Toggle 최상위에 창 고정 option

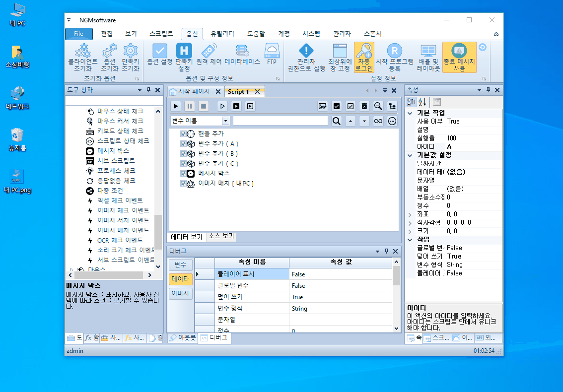tap(340, 58)
